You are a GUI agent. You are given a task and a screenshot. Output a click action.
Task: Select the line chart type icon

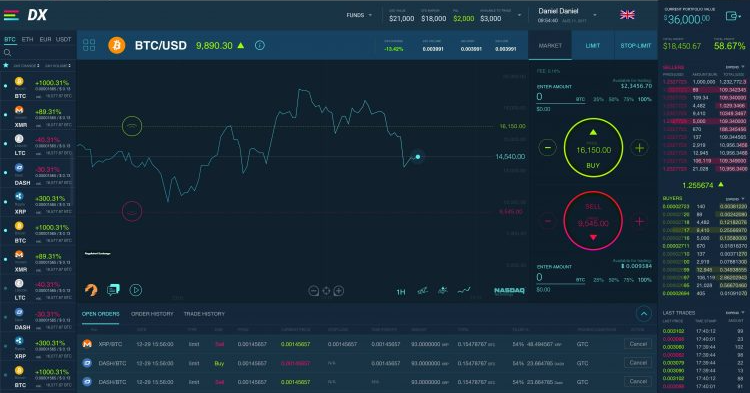coord(464,290)
